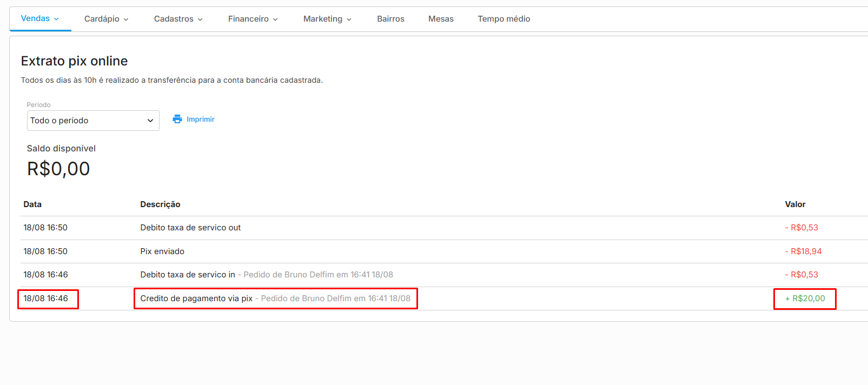
Task: Click the Descrição column header
Action: (x=160, y=204)
